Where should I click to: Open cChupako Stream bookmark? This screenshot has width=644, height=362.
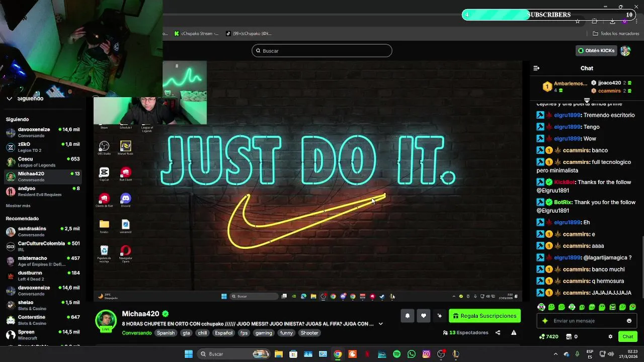196,34
